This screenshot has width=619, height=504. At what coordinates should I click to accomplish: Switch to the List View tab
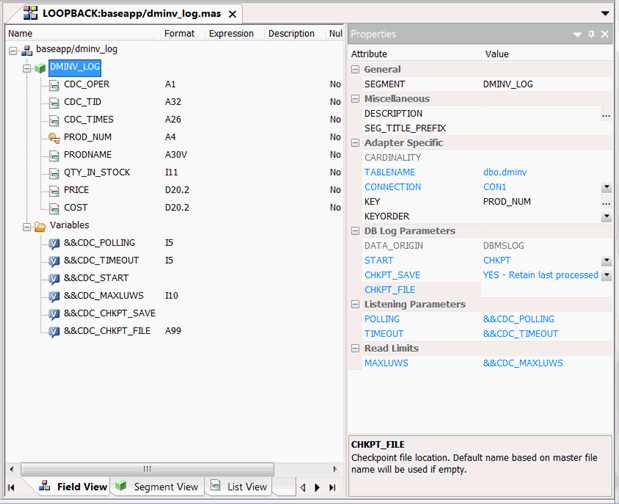click(239, 487)
